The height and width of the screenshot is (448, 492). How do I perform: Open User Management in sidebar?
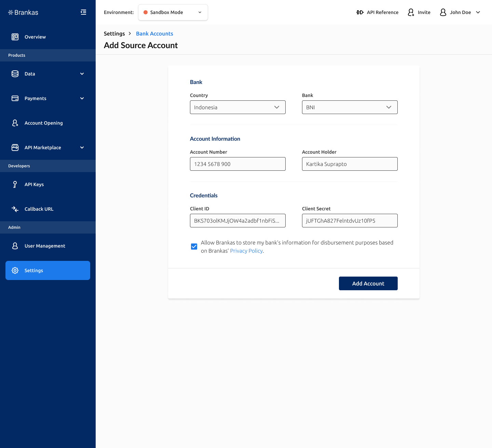pos(48,246)
